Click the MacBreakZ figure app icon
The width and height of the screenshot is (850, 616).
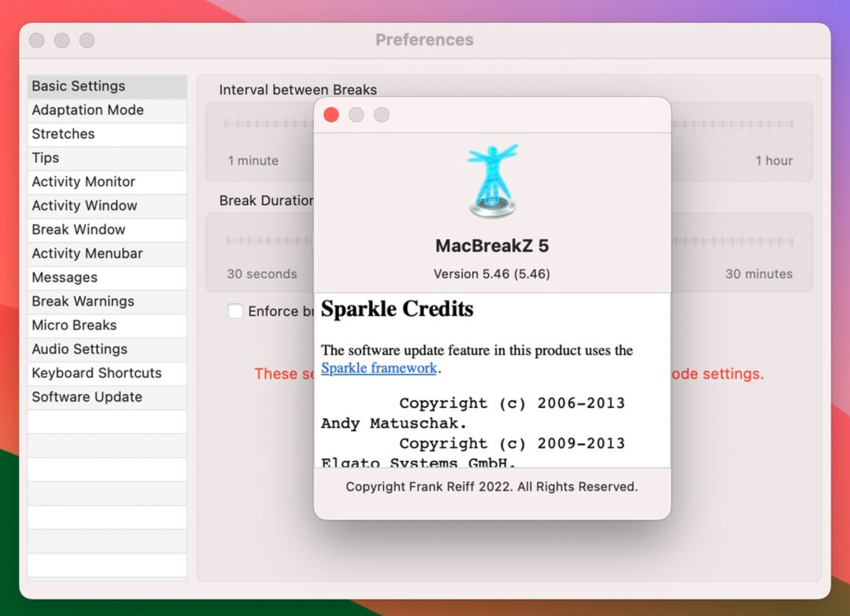(492, 181)
